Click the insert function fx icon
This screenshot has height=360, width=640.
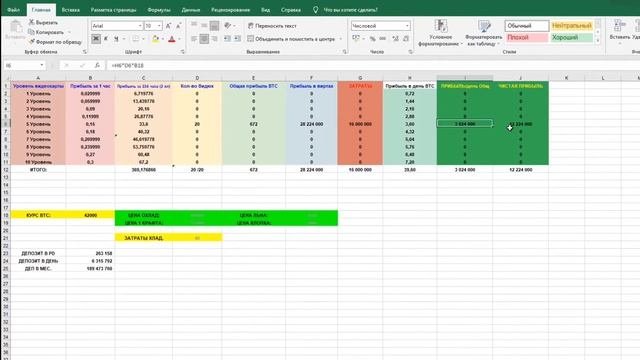point(97,65)
